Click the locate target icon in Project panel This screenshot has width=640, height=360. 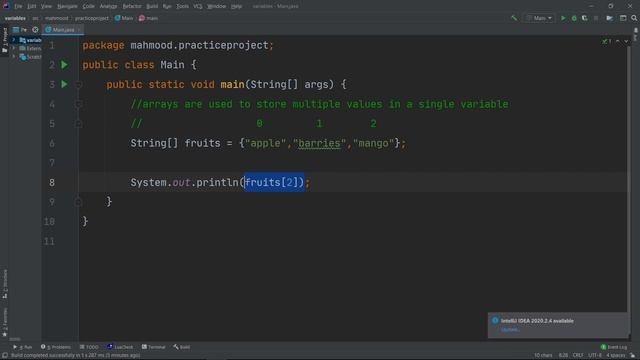click(35, 30)
